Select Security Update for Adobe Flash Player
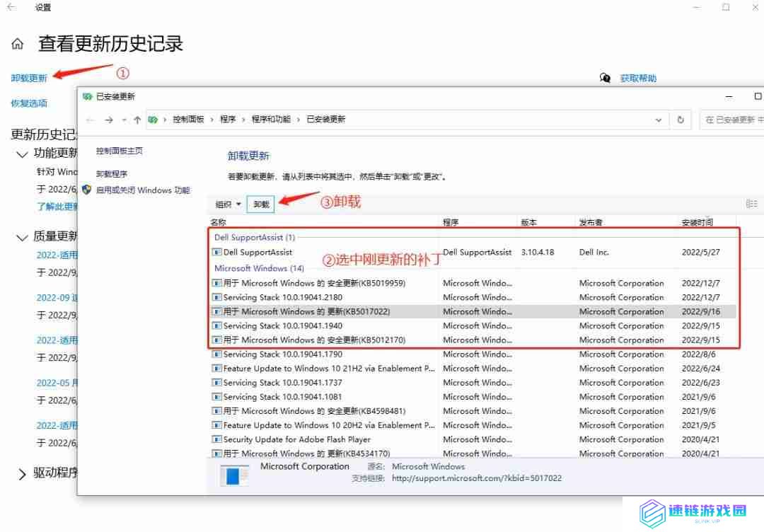Screen dimensions: 764x532 pyautogui.click(x=473, y=439)
